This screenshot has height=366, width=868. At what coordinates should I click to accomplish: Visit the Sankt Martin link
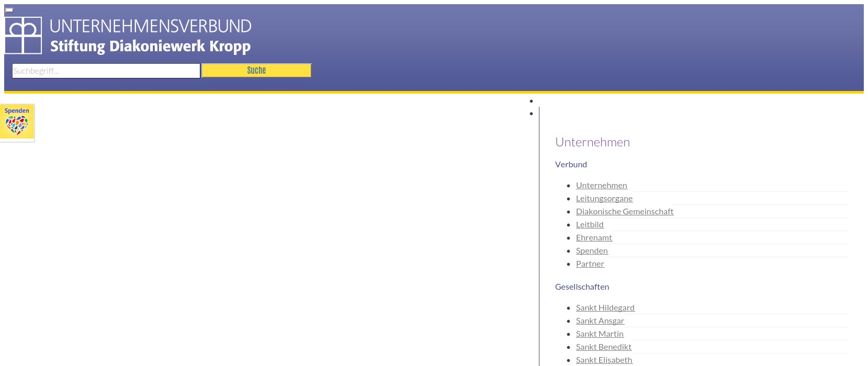click(x=600, y=334)
